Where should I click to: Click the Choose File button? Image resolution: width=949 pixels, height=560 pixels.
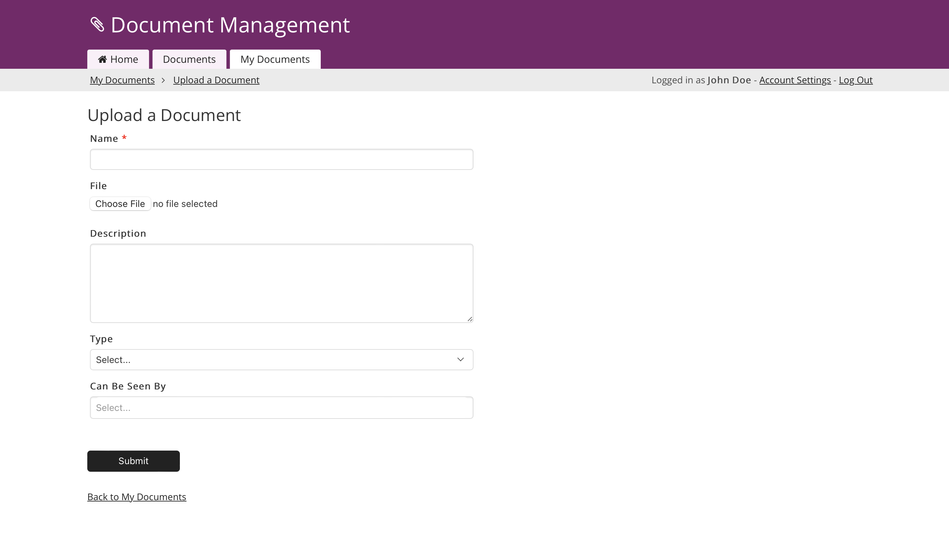pos(120,204)
